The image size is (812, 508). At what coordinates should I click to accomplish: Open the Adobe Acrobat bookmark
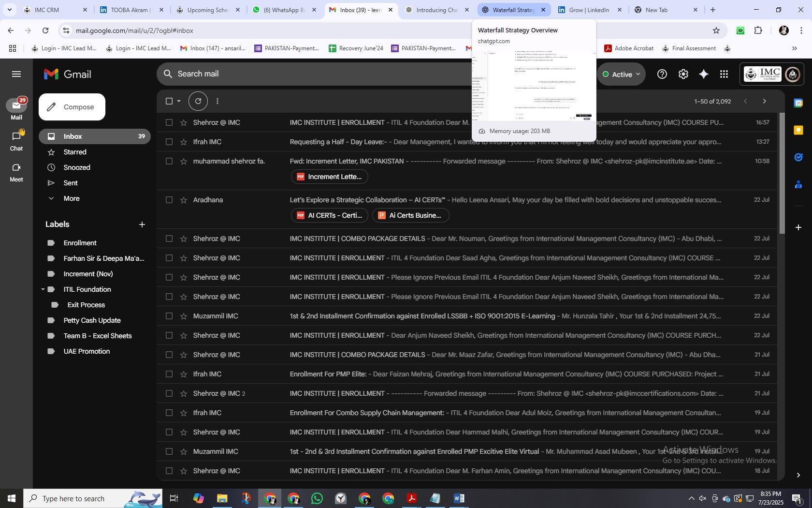(629, 48)
